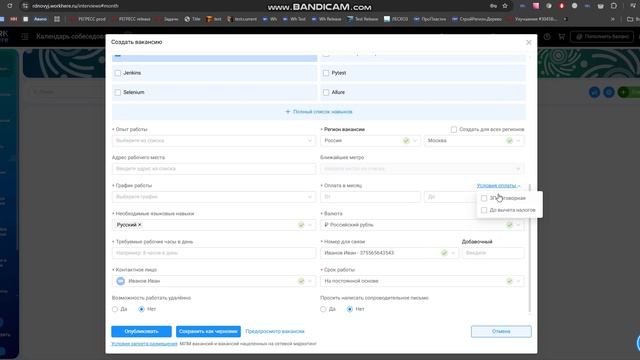The height and width of the screenshot is (360, 640).
Task: Click the browser address bar URL
Action: point(76,6)
